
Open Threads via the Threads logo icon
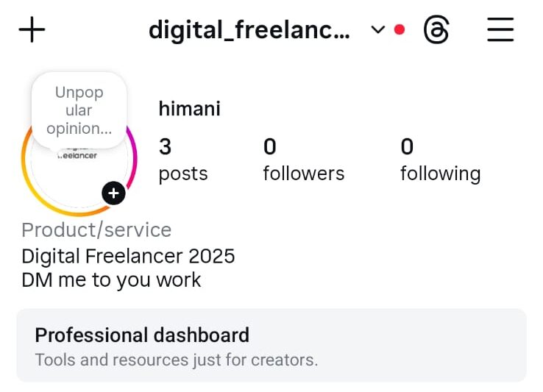[x=436, y=30]
